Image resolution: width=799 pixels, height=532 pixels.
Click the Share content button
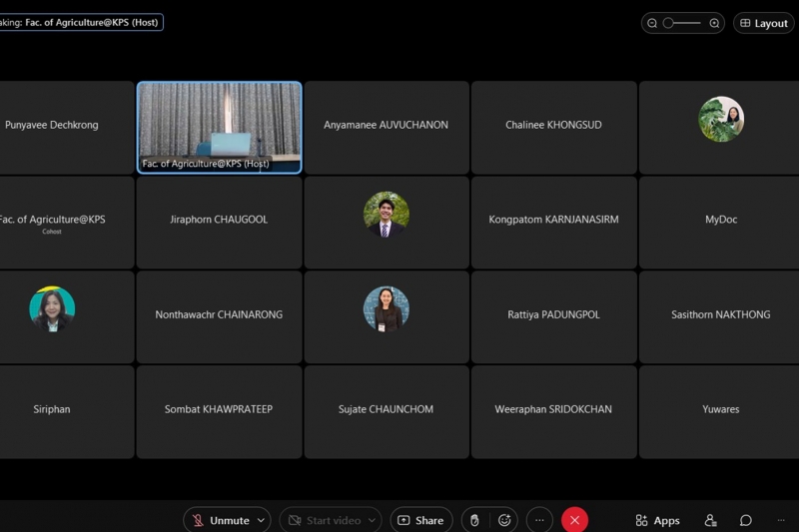point(420,520)
